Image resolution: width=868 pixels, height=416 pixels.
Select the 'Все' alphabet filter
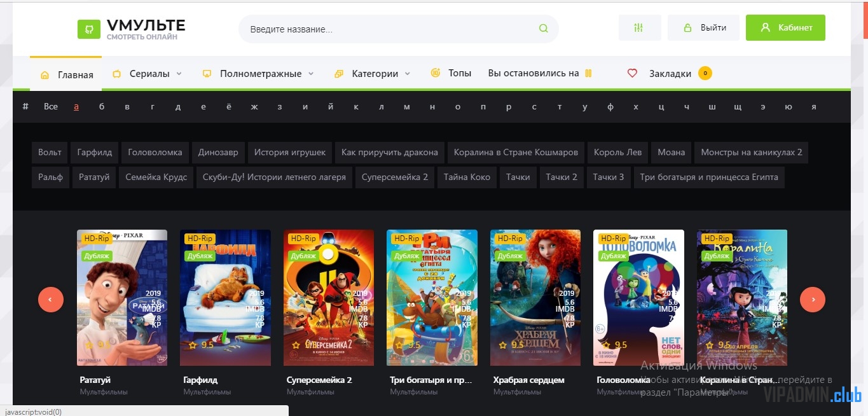pos(51,106)
